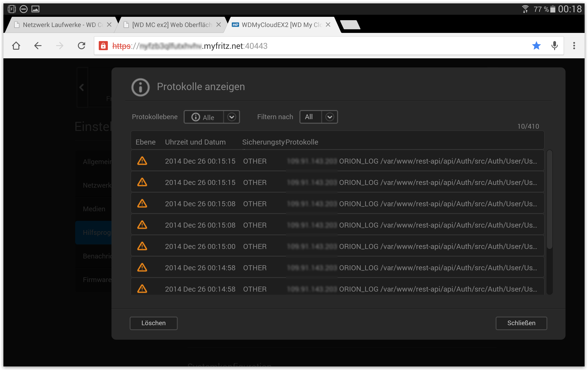
Task: Click the info icon beside Protokolle anzeigen
Action: pos(140,87)
